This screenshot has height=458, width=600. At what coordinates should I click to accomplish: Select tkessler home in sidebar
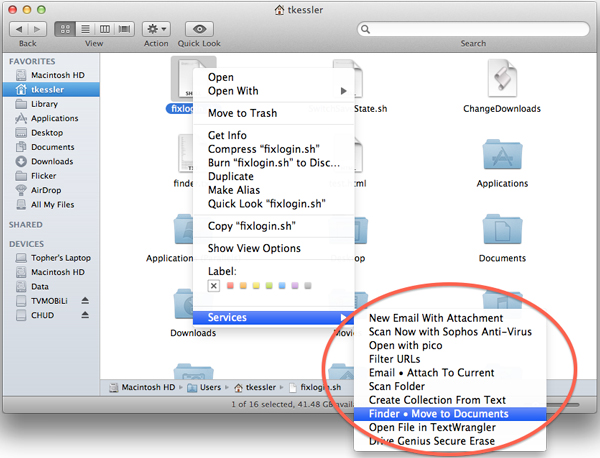(x=51, y=90)
